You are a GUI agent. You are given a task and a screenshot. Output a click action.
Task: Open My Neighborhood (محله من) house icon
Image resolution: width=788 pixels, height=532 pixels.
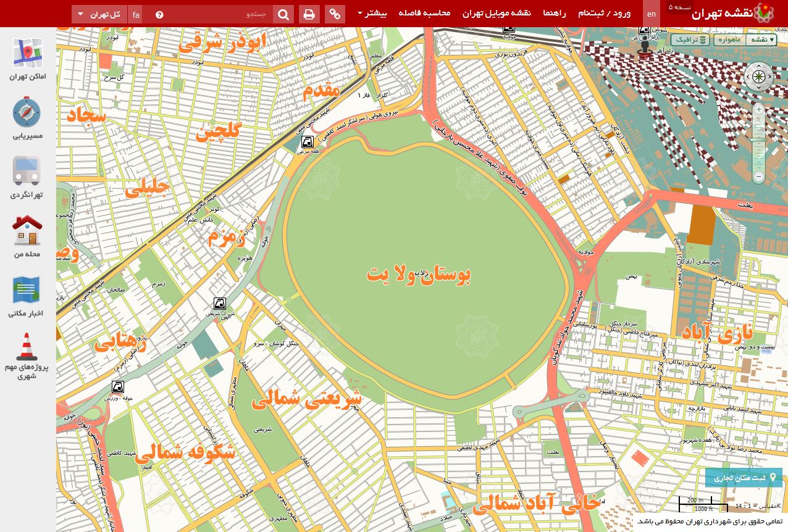(27, 236)
